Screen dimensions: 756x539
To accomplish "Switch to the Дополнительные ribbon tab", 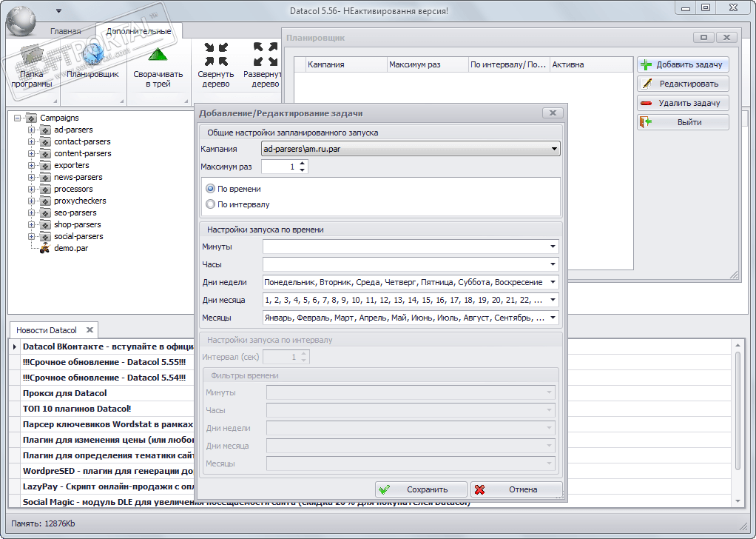I will (138, 31).
